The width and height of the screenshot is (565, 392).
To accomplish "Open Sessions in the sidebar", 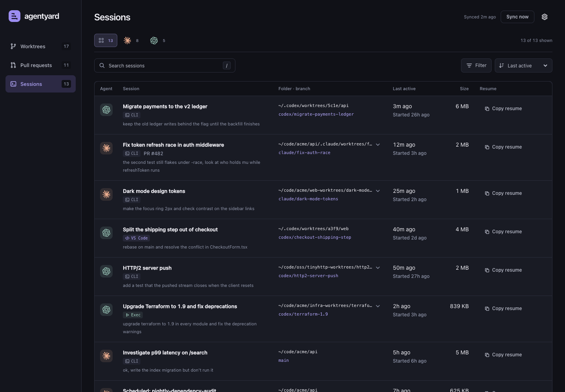I will click(40, 84).
